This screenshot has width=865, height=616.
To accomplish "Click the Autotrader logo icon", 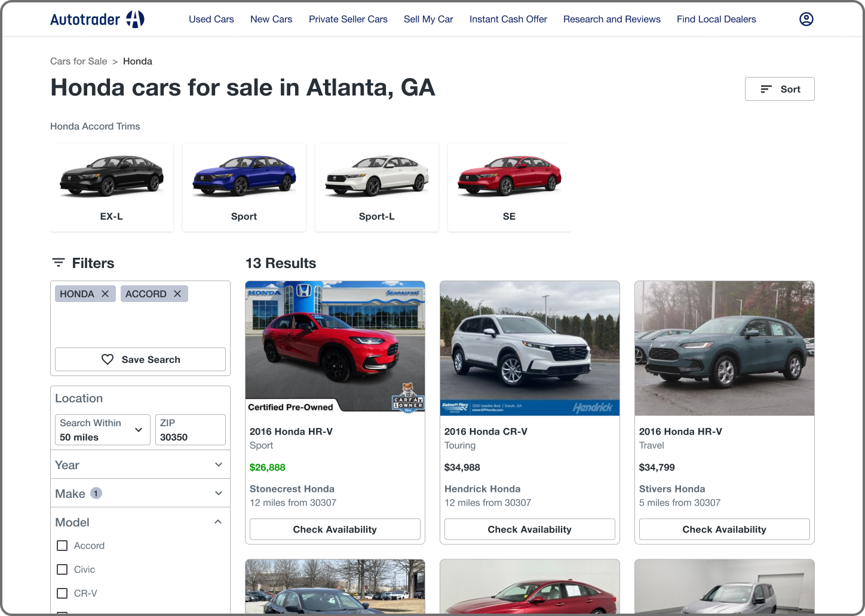I will pos(135,19).
